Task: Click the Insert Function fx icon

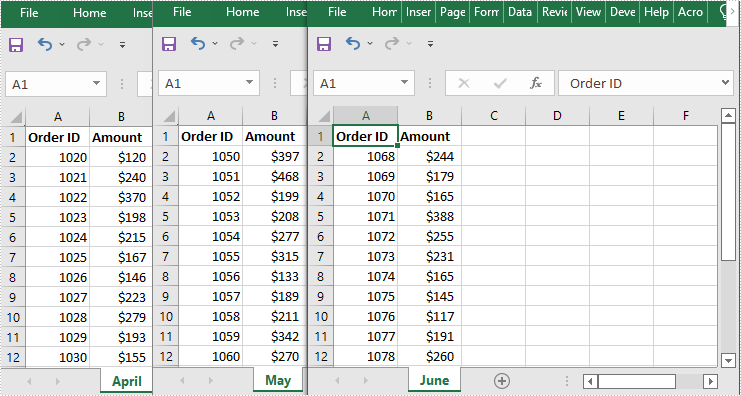Action: click(535, 84)
